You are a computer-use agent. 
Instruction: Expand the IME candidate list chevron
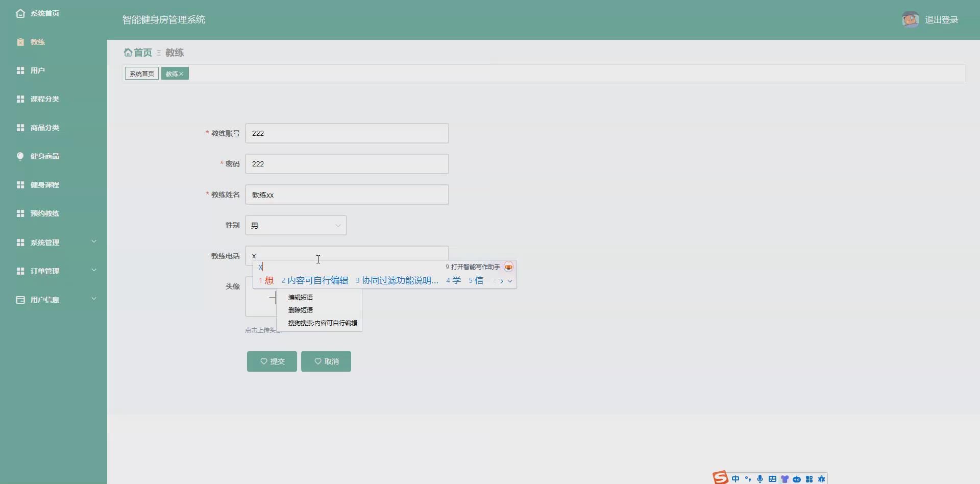[x=510, y=281]
